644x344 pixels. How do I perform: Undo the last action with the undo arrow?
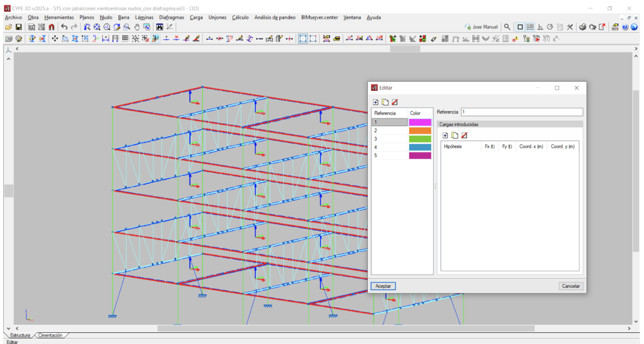pos(64,27)
